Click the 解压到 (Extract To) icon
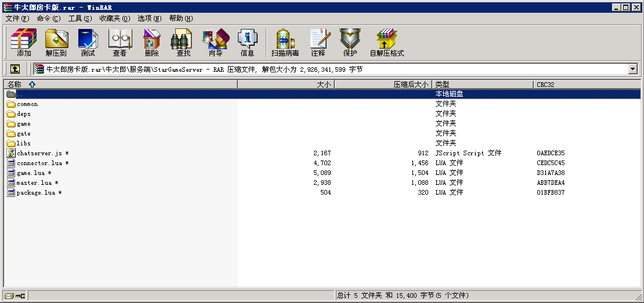This screenshot has width=644, height=303. click(x=56, y=42)
